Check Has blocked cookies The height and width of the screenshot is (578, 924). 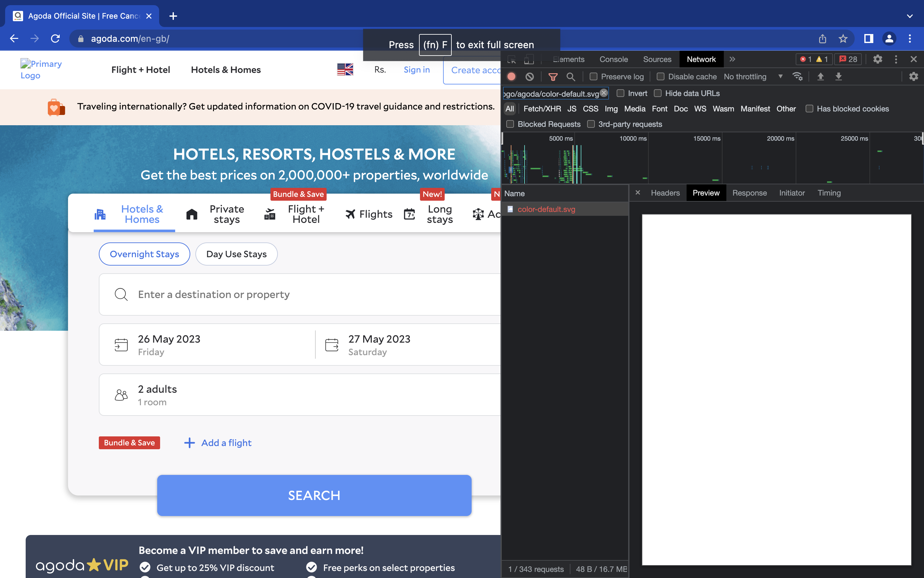[x=809, y=109]
